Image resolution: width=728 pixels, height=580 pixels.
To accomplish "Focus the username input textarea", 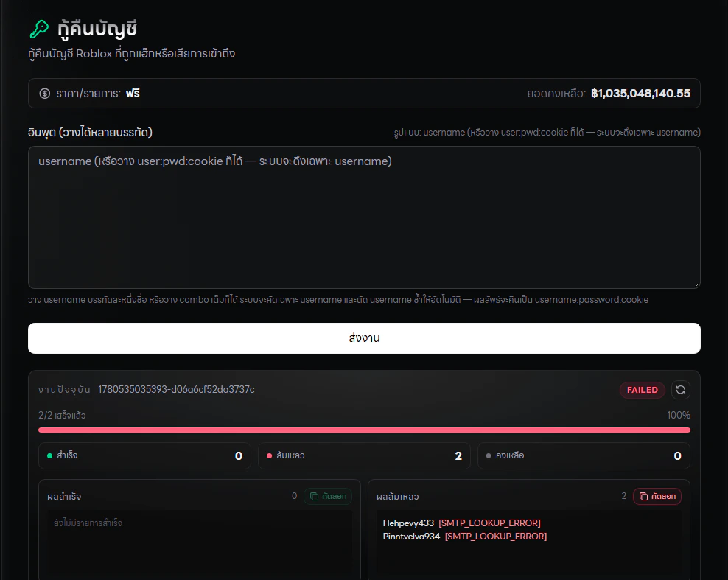I will 364,217.
